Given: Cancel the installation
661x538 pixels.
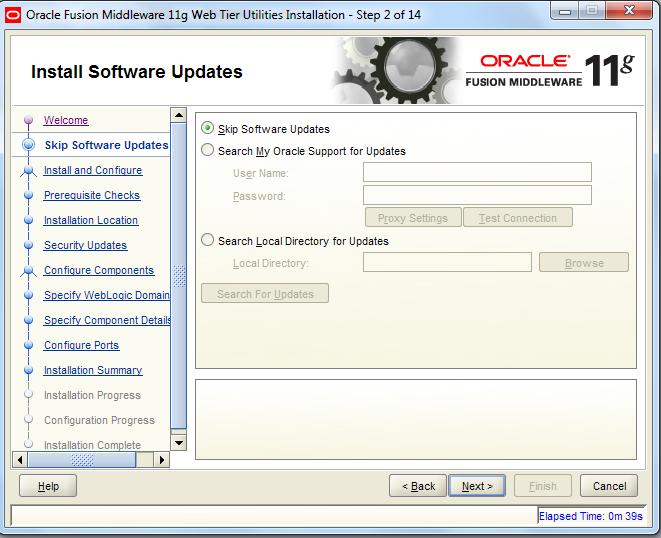Looking at the screenshot, I should (x=609, y=486).
